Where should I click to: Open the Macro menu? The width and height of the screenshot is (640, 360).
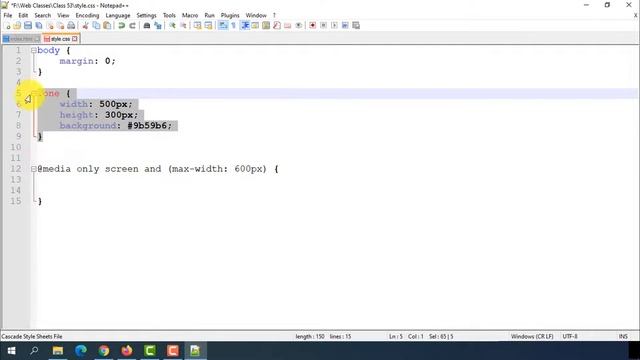coord(190,16)
